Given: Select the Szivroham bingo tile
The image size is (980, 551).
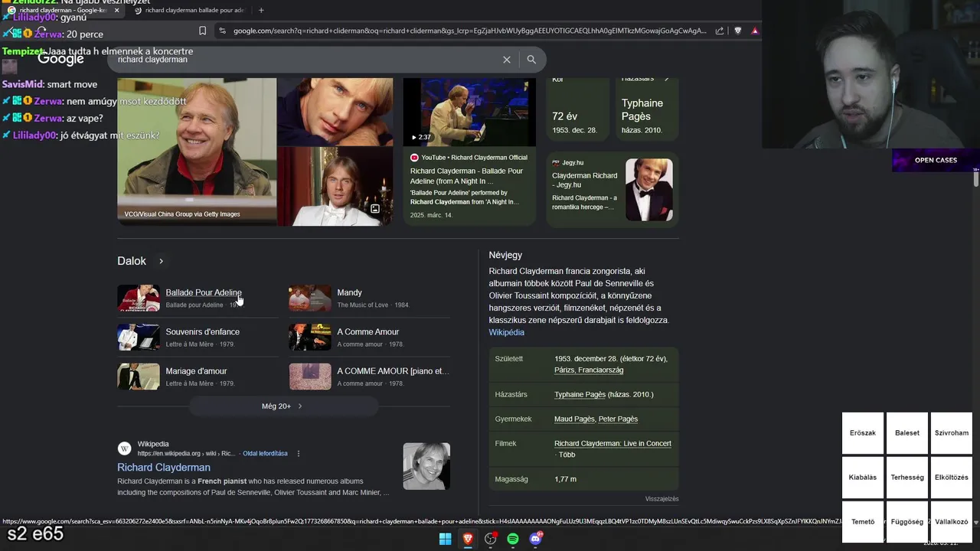Looking at the screenshot, I should (x=952, y=433).
